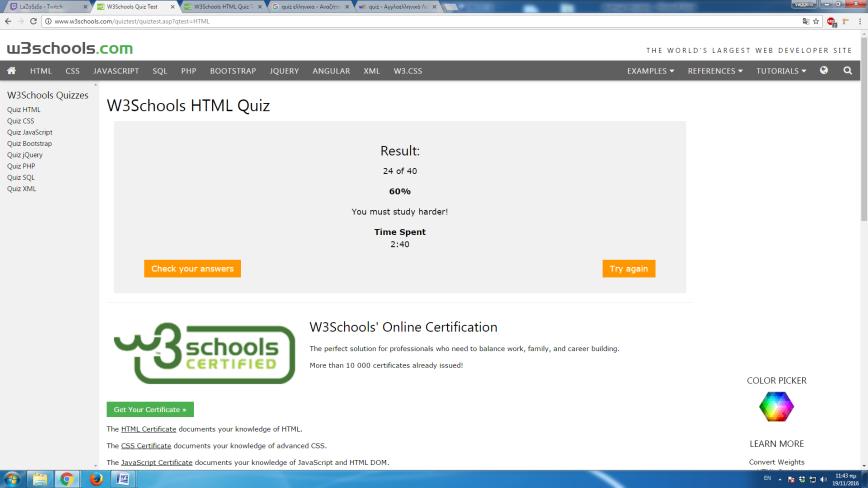Select Quiz CSS in sidebar

(x=20, y=121)
